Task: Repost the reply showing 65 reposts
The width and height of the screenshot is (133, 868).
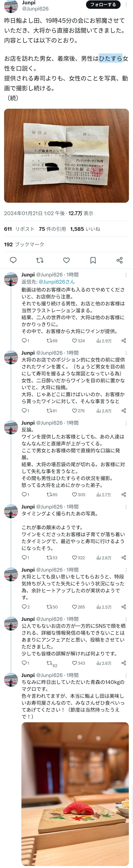Action: click(52, 495)
